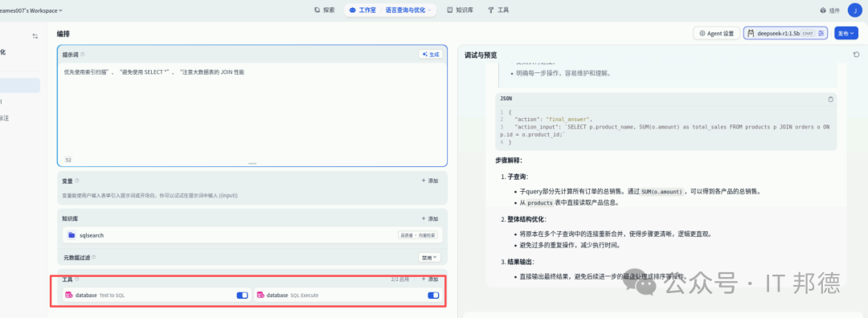Click the database SQL Execute icon
868x318 pixels.
(x=260, y=296)
